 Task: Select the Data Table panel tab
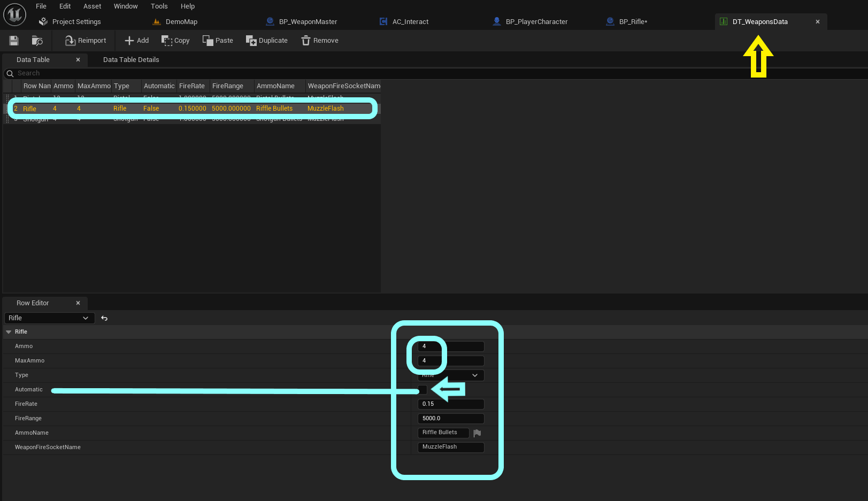33,60
